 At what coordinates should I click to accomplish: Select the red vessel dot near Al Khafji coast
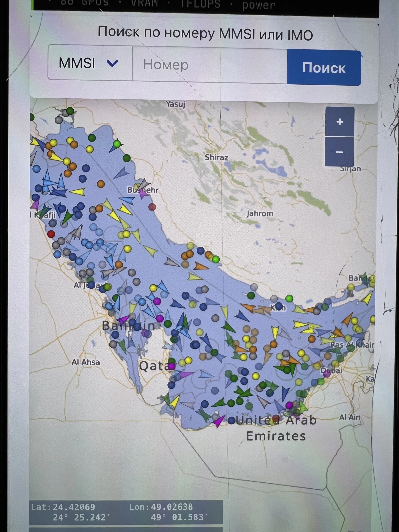coord(51,234)
